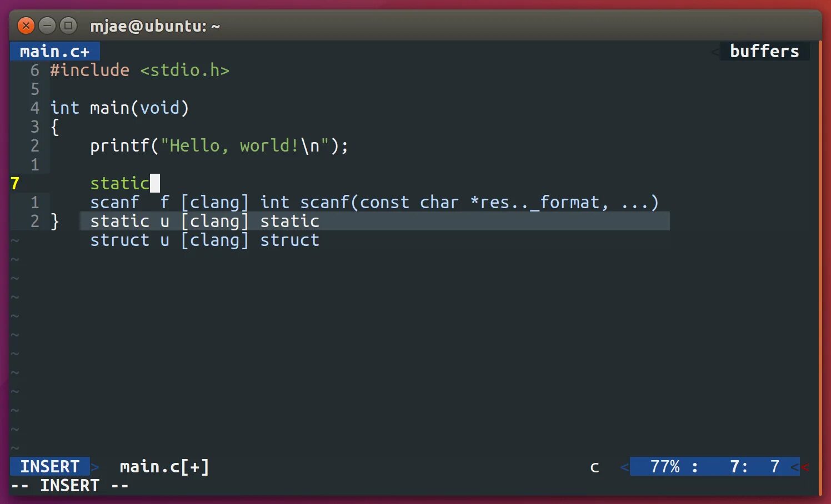
Task: Select the highlighted static completion entry
Action: pyautogui.click(x=374, y=221)
